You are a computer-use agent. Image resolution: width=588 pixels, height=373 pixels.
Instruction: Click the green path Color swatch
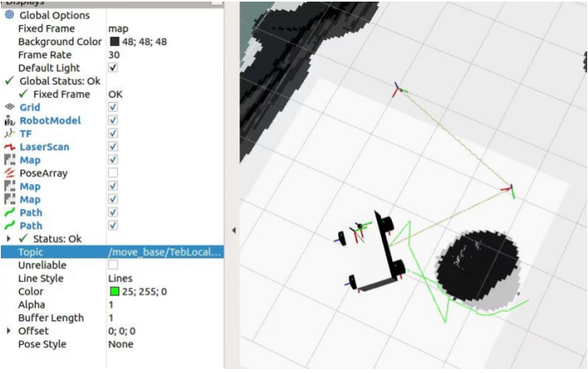point(114,291)
